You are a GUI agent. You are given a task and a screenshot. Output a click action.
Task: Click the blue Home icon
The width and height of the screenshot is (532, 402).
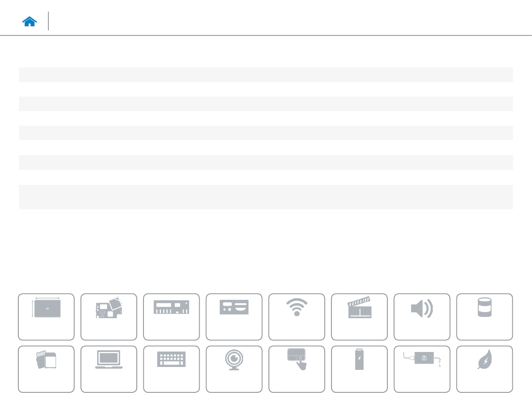point(30,21)
